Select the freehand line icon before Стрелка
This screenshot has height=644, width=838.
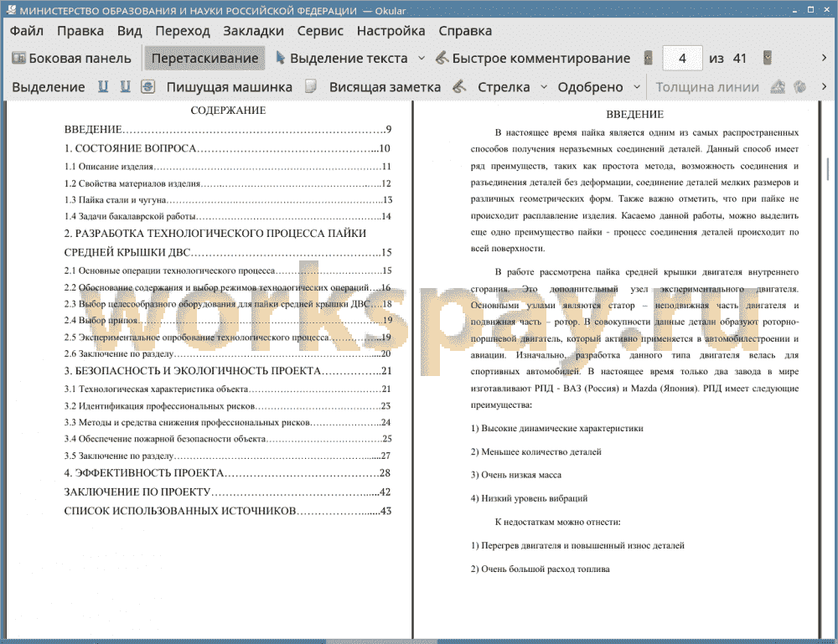[x=459, y=86]
